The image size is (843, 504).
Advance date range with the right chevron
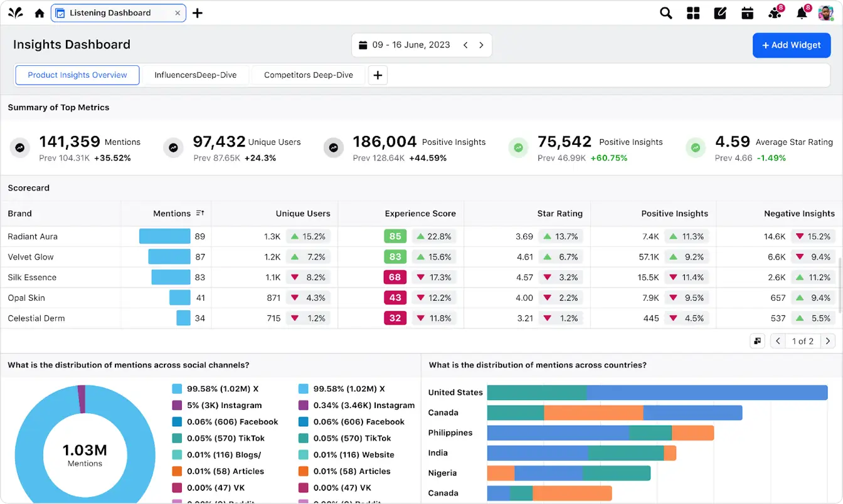click(x=481, y=45)
